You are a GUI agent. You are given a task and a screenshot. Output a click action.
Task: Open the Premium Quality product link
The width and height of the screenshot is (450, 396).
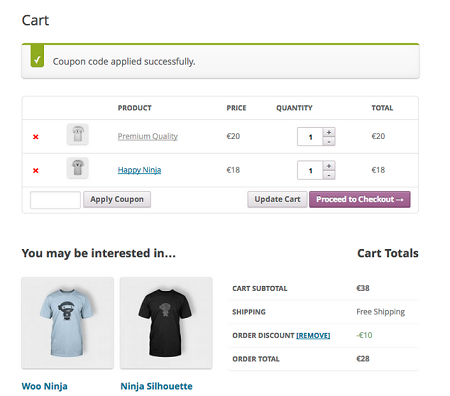pyautogui.click(x=148, y=136)
